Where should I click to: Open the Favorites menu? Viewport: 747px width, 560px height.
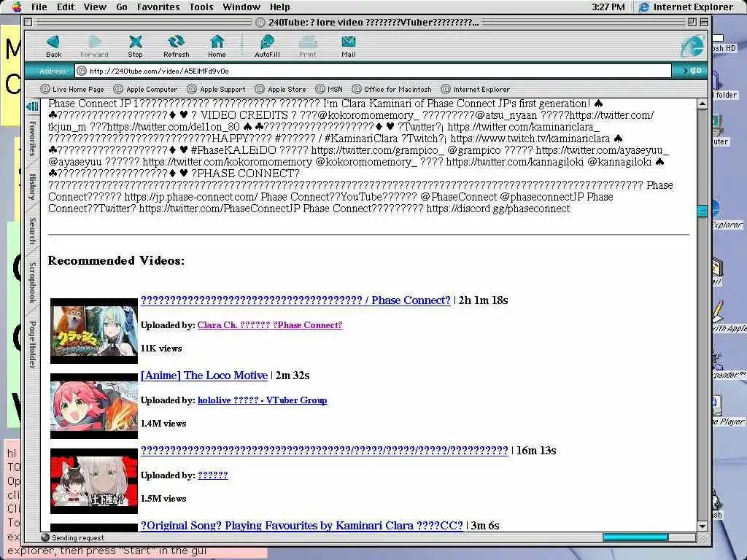(158, 7)
